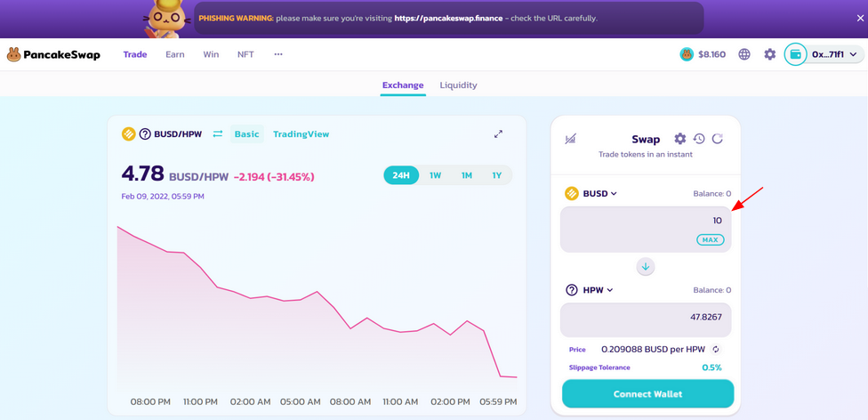Open swap settings gear icon
The height and width of the screenshot is (420, 868).
point(679,139)
